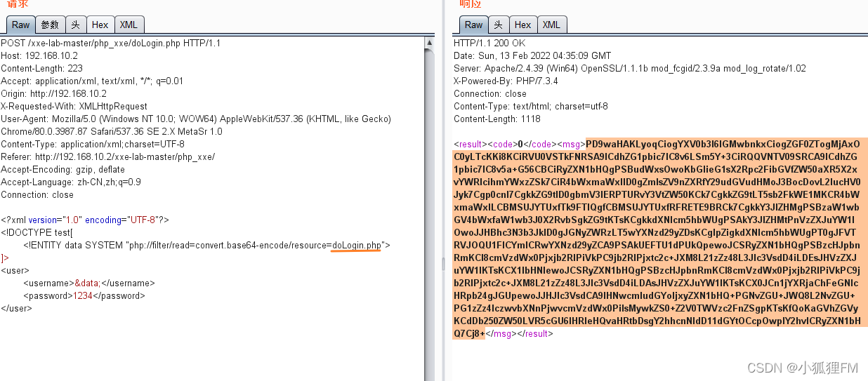Click the User-Agent header line

tap(196, 119)
